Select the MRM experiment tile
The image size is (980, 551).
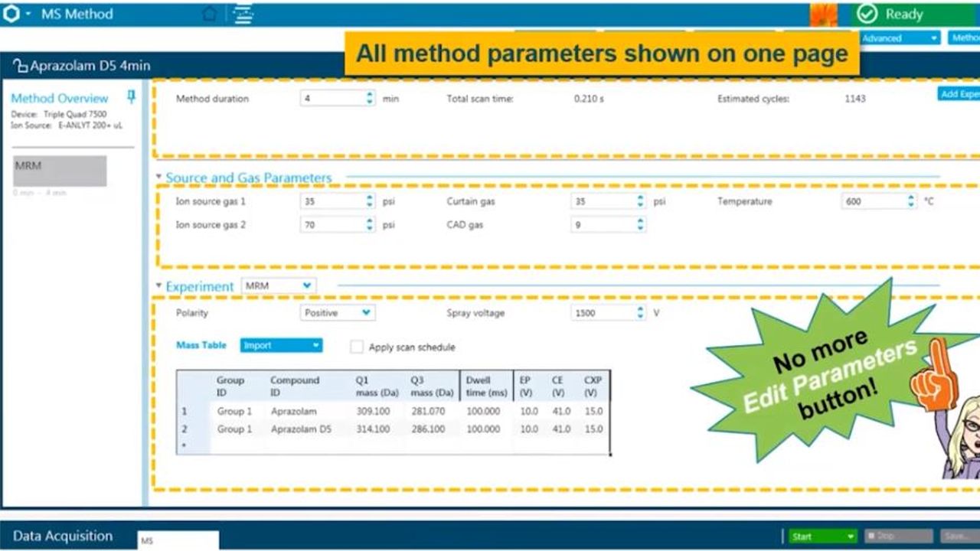pos(60,171)
